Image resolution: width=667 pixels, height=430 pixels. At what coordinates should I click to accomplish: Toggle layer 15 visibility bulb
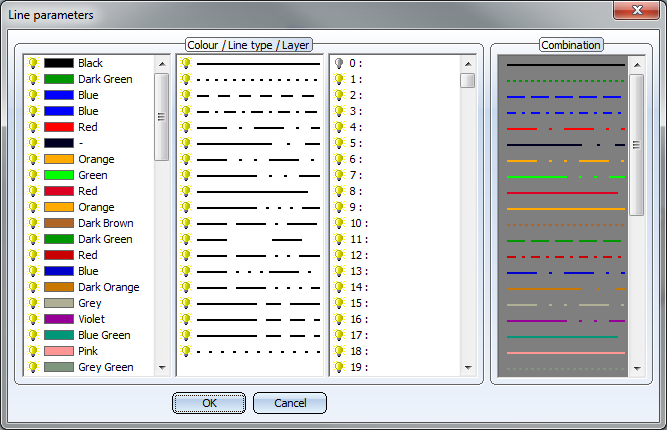pos(339,303)
